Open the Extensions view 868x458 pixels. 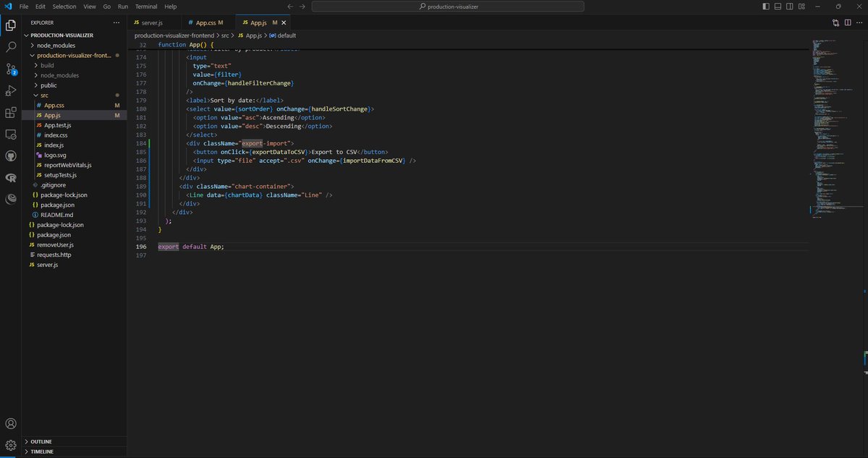(10, 113)
